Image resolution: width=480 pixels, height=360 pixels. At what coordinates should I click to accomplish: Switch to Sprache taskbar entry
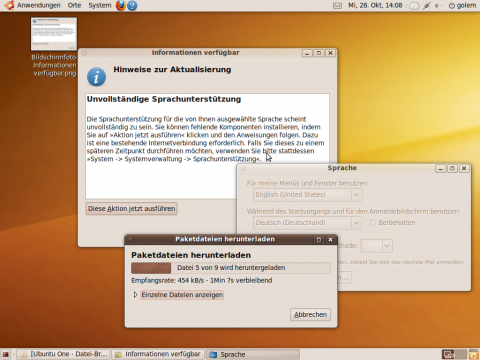point(253,354)
